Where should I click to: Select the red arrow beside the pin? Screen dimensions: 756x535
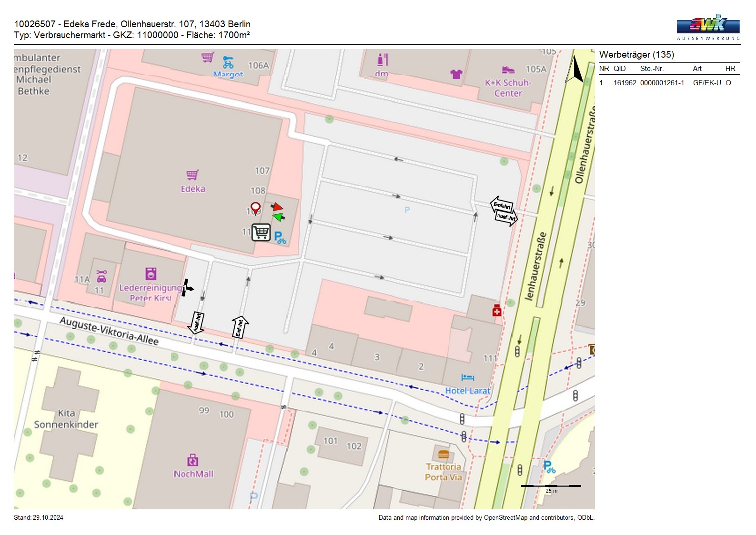pyautogui.click(x=277, y=207)
